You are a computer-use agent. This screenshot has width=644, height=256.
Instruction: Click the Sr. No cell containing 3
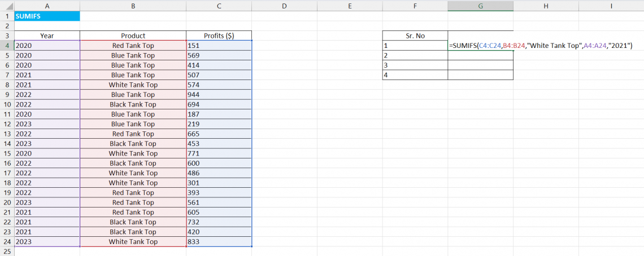pos(415,65)
